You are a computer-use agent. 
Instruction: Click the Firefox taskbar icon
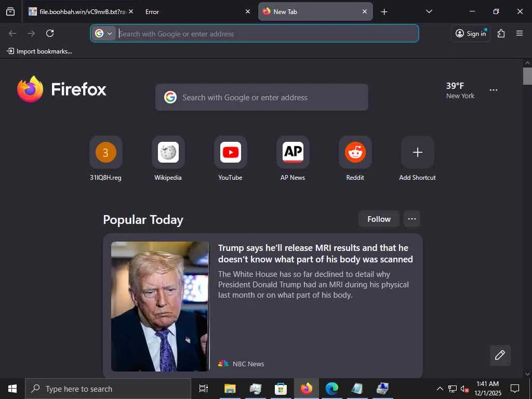point(307,389)
